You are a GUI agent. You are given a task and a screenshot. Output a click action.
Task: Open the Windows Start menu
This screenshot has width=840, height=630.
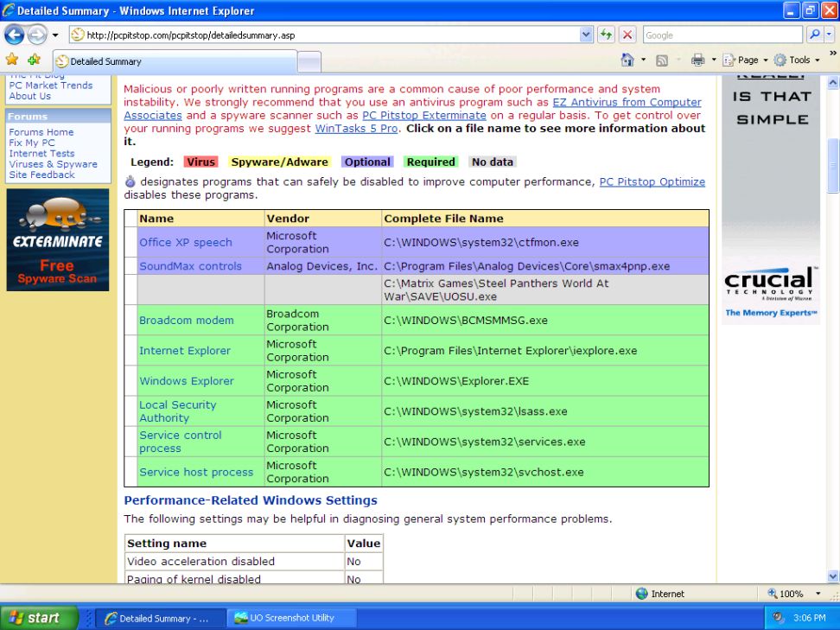point(39,618)
